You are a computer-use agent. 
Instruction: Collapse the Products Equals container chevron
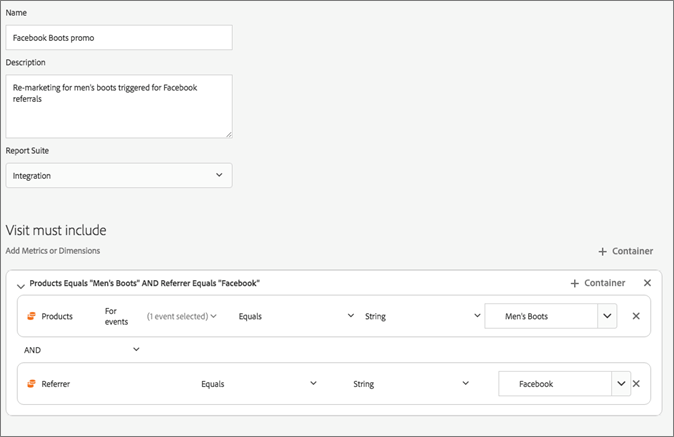21,285
